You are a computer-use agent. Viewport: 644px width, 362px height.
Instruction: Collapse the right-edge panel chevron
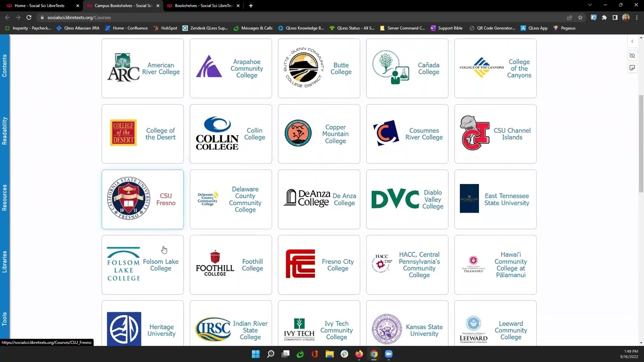632,41
